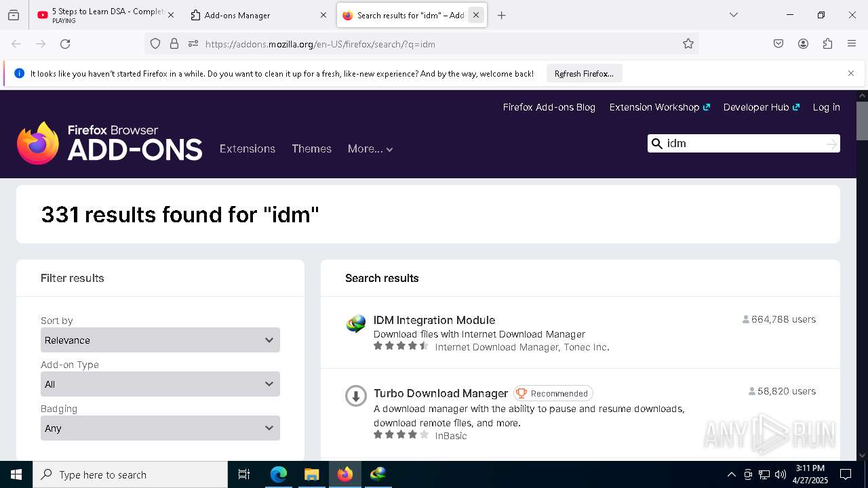The height and width of the screenshot is (488, 868).
Task: Expand the More menu
Action: [x=370, y=148]
